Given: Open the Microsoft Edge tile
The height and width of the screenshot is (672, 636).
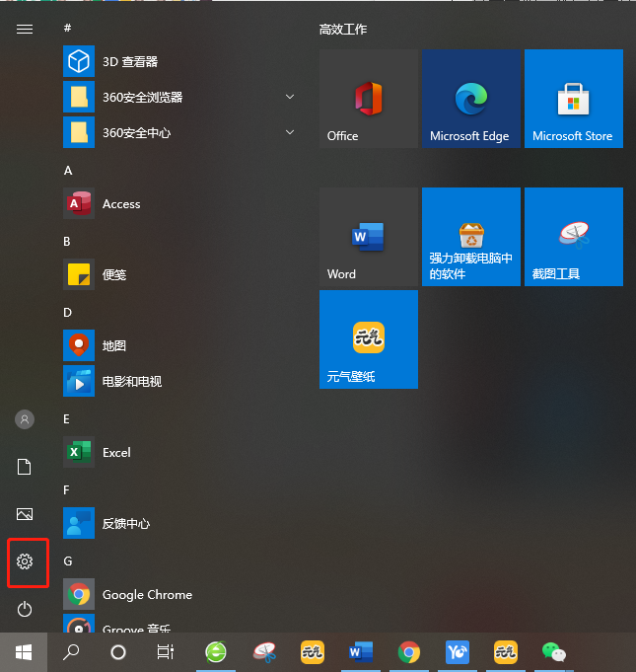Looking at the screenshot, I should 470,99.
